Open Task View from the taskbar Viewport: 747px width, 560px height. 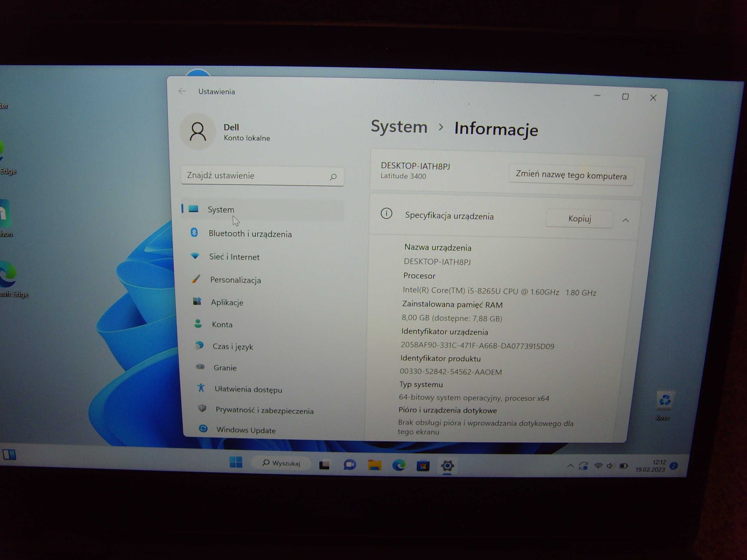click(x=324, y=465)
